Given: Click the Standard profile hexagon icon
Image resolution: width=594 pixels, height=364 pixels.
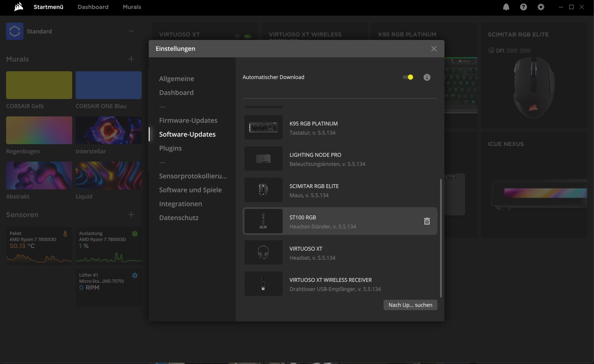Looking at the screenshot, I should click(x=15, y=31).
